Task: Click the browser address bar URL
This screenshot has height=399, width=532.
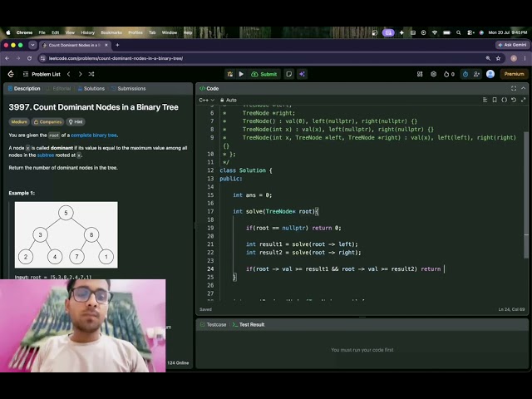Action: pyautogui.click(x=116, y=58)
